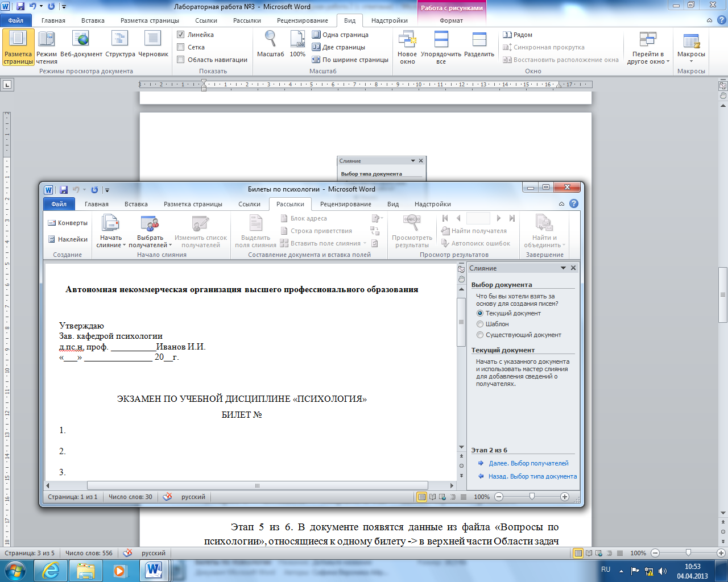This screenshot has width=728, height=582.
Task: Choose the Existing document radio option
Action: (480, 335)
